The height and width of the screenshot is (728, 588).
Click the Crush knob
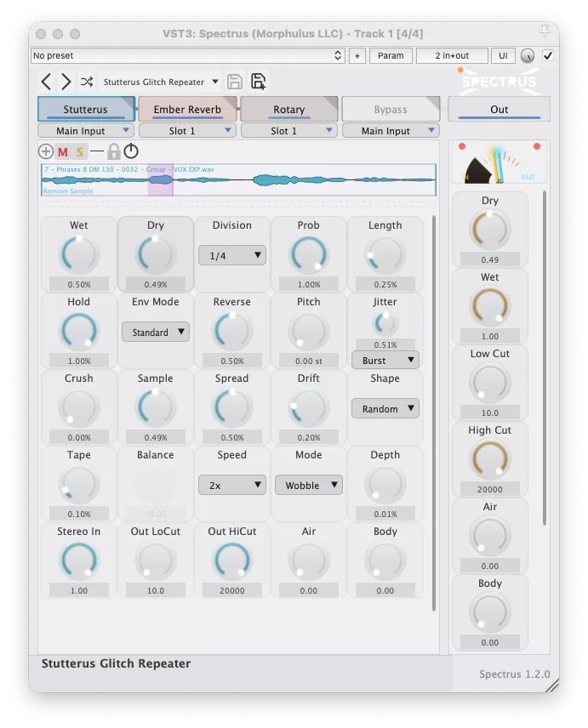coord(79,407)
